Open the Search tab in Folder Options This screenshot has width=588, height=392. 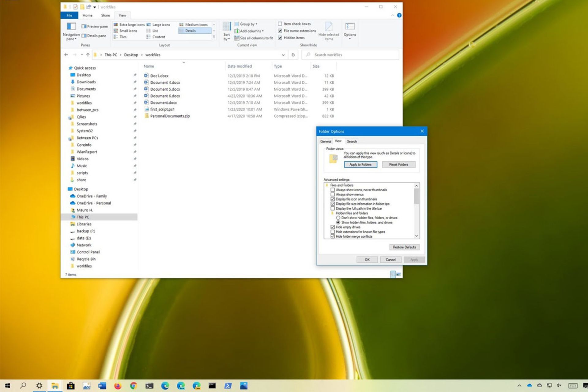pyautogui.click(x=352, y=141)
